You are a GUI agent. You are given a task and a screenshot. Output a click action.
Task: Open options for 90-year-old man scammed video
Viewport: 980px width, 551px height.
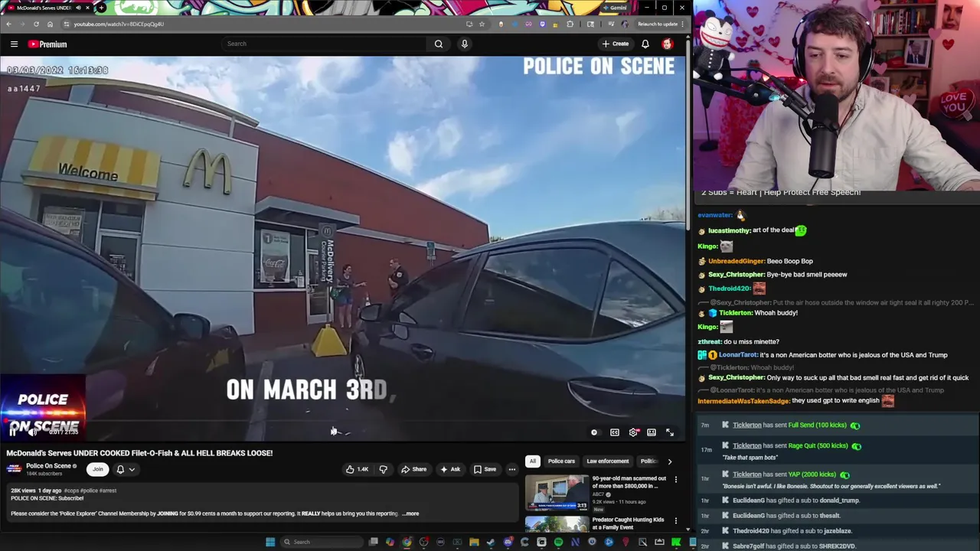[675, 480]
